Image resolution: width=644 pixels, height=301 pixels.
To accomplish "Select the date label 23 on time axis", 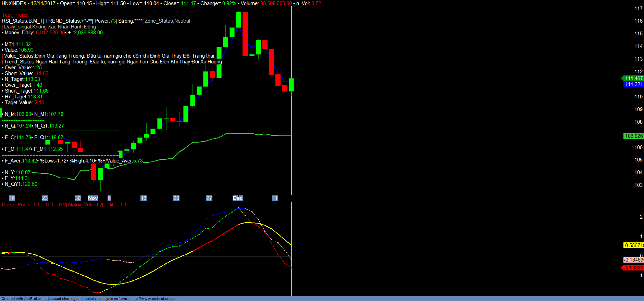I will (45, 198).
